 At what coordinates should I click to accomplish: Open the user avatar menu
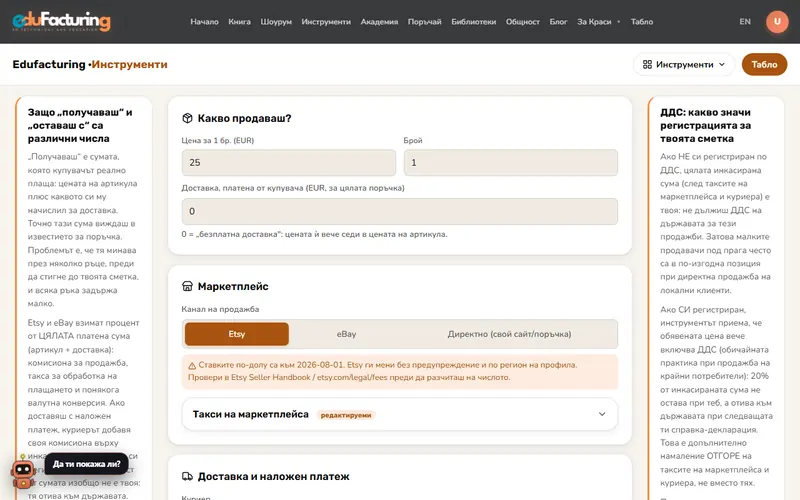click(x=777, y=21)
